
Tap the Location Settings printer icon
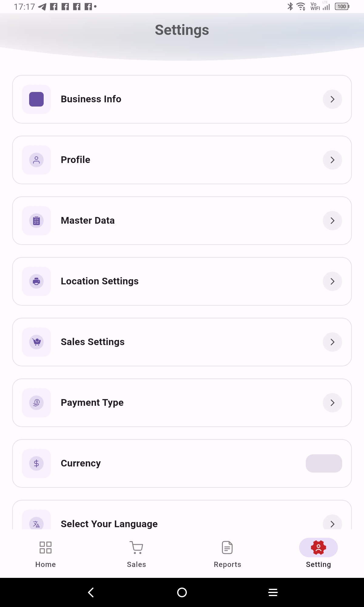pos(36,281)
